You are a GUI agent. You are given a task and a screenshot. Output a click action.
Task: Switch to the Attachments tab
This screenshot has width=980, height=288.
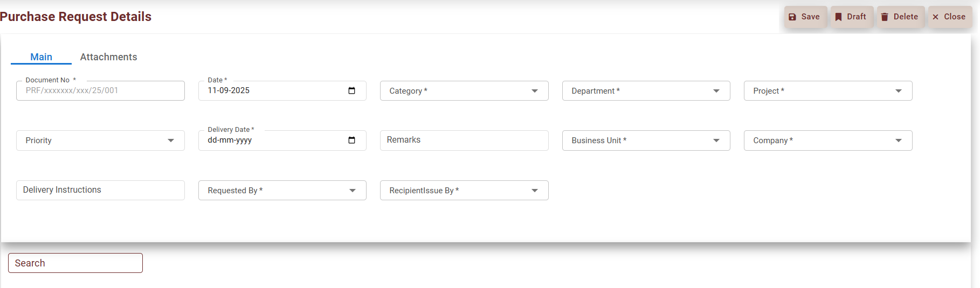(108, 57)
